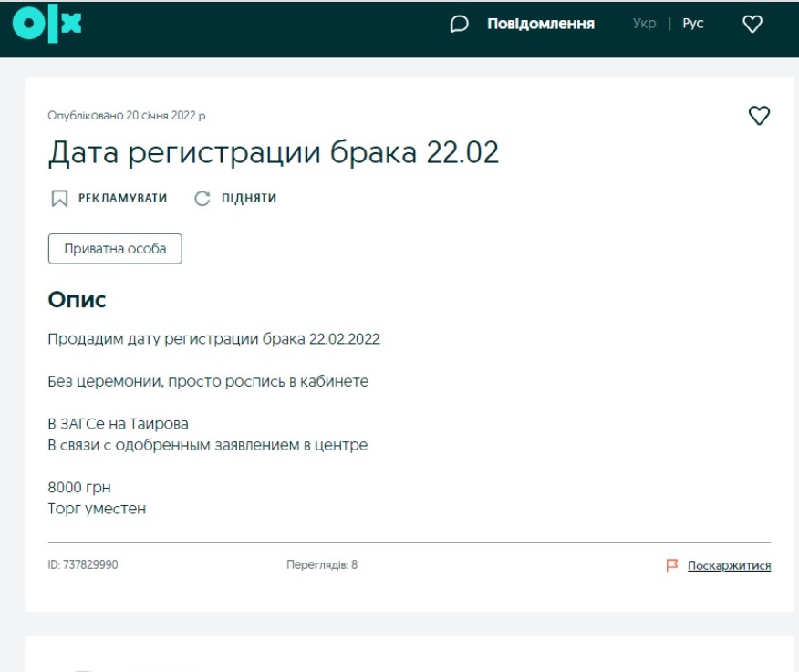Click the publication date Опубліковано 20 січня 2022
799x672 pixels.
pos(128,116)
